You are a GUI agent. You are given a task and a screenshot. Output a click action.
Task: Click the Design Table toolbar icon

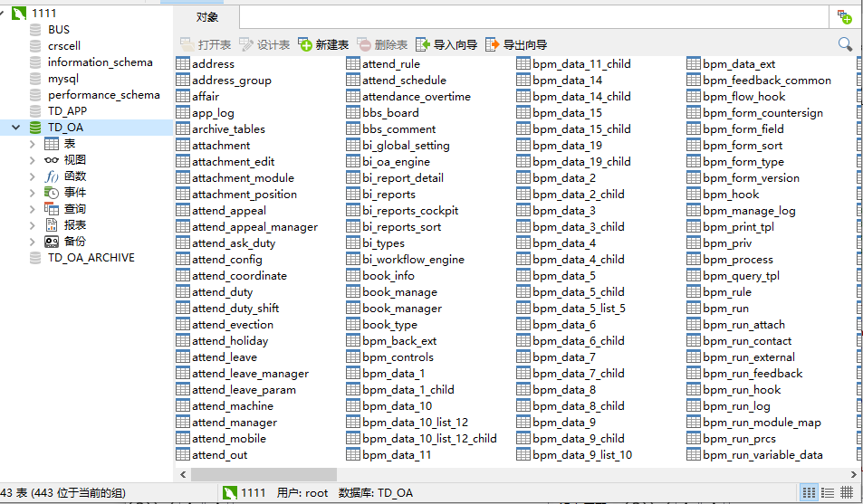(246, 44)
